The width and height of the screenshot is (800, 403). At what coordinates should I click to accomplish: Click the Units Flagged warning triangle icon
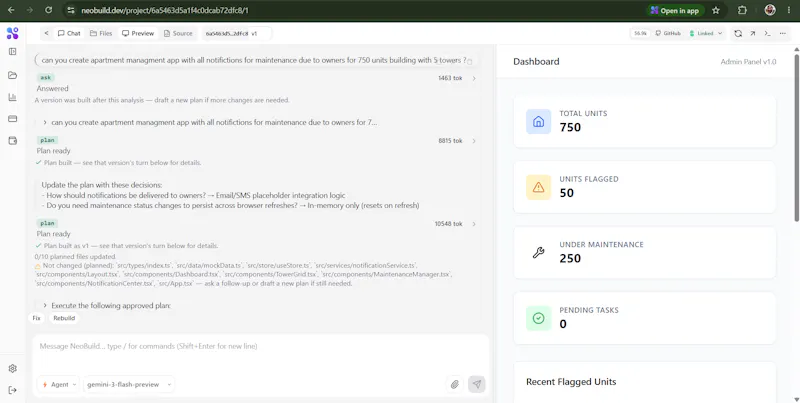click(538, 187)
